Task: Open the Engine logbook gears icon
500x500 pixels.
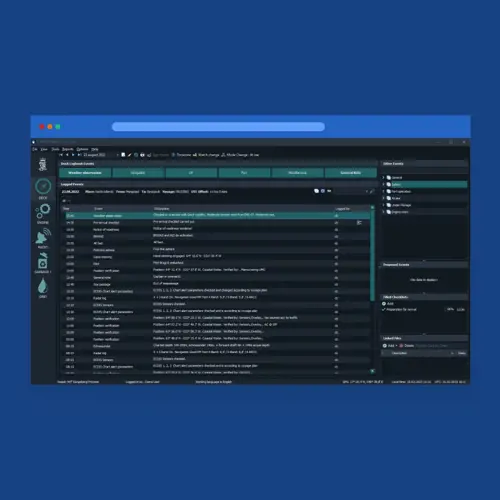Action: (43, 211)
